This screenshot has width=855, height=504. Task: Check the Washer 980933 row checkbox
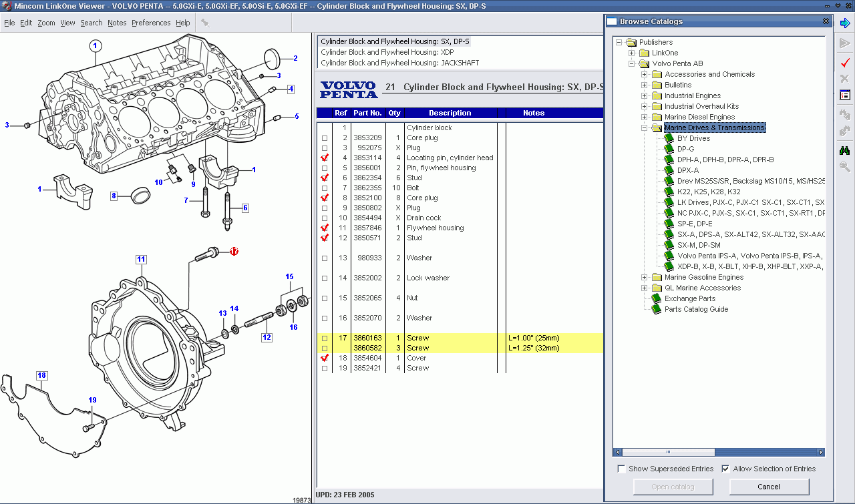325,258
